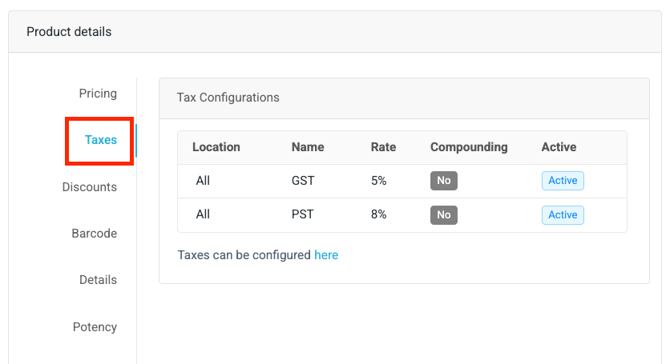Click the Active column header
This screenshot has width=670, height=364.
(559, 147)
